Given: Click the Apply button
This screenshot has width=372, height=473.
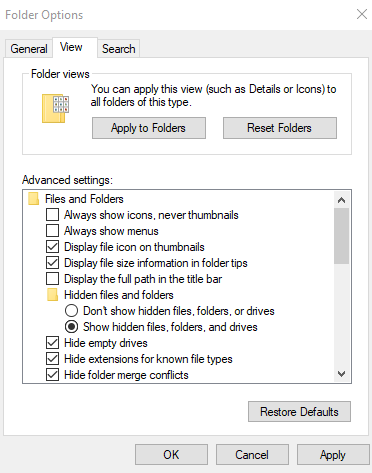Looking at the screenshot, I should [333, 455].
